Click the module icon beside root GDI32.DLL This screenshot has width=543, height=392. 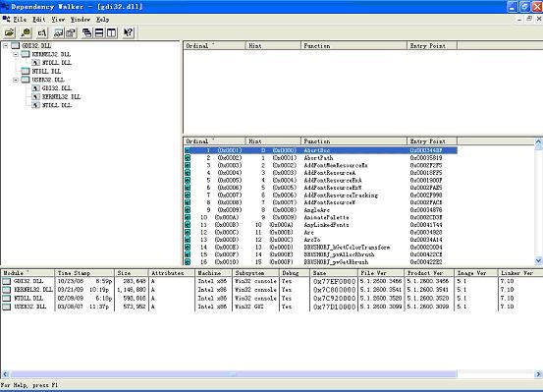pyautogui.click(x=16, y=45)
